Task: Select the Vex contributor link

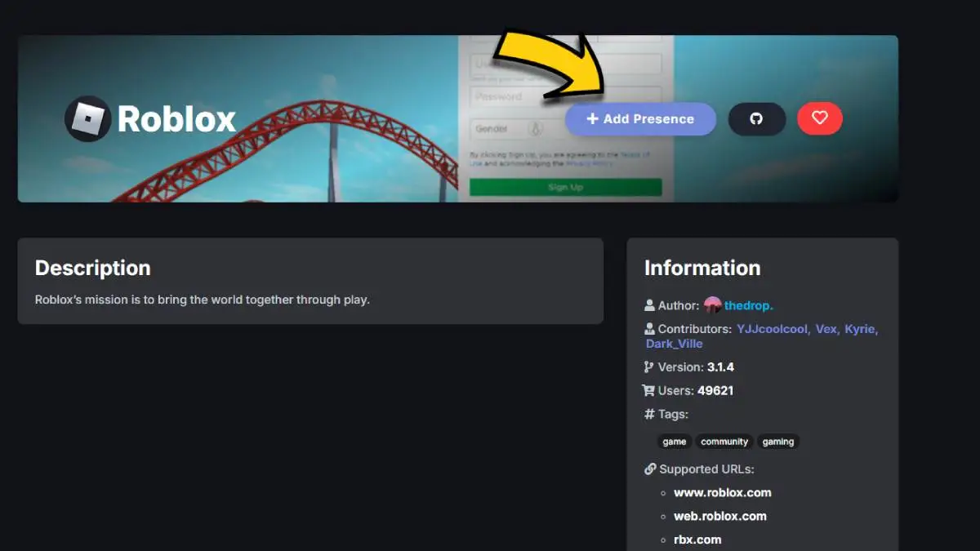Action: pyautogui.click(x=827, y=329)
